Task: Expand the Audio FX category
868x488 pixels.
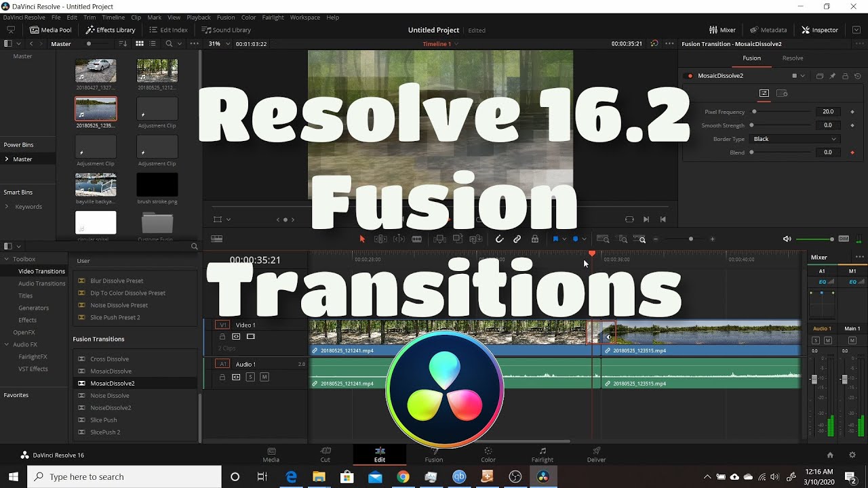Action: point(7,344)
